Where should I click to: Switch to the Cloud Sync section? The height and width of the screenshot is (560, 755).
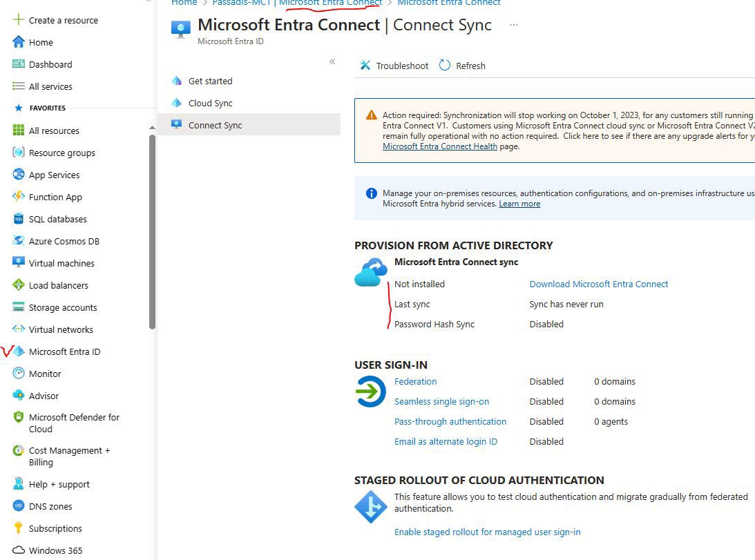pos(209,103)
